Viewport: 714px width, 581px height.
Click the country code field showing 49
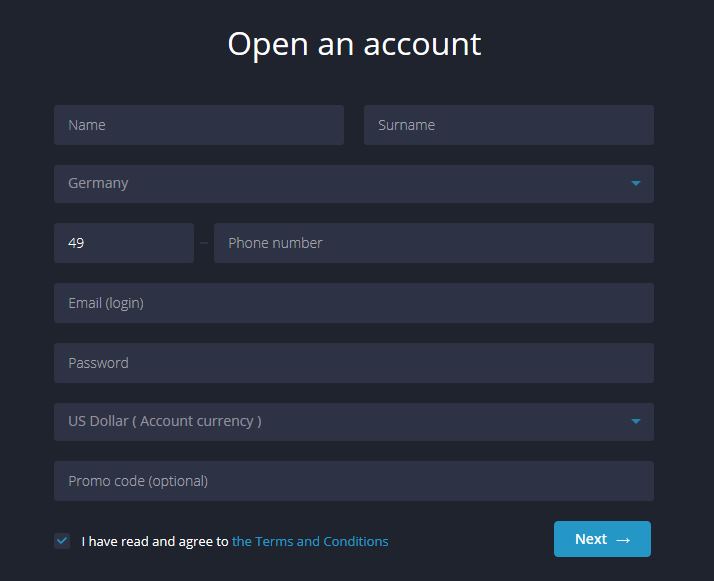tap(124, 243)
